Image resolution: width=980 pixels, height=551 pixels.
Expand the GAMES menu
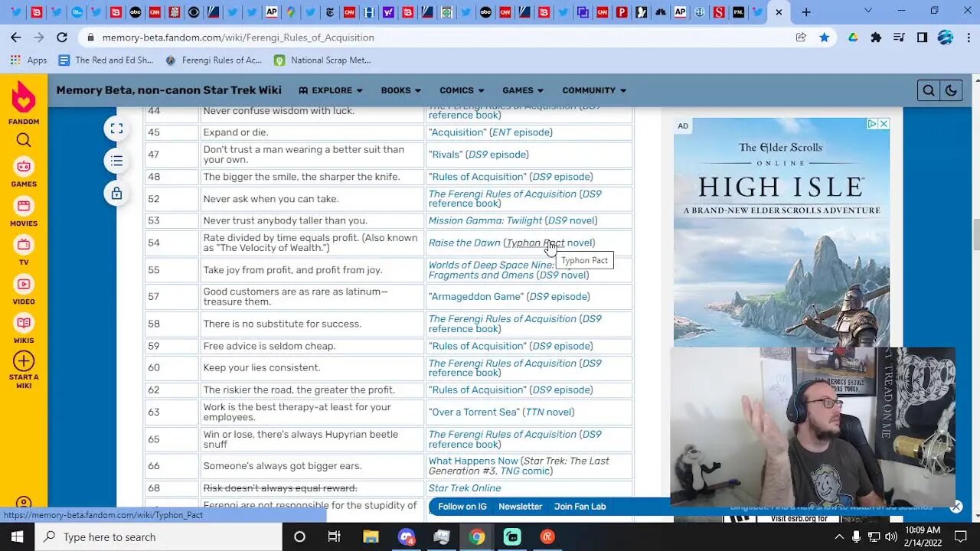[x=523, y=90]
